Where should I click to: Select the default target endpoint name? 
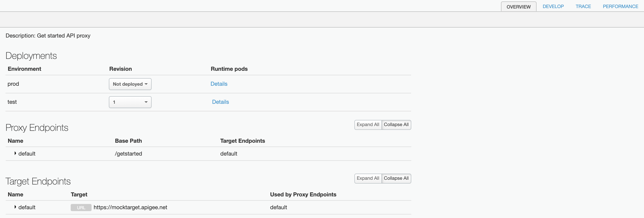tap(27, 207)
